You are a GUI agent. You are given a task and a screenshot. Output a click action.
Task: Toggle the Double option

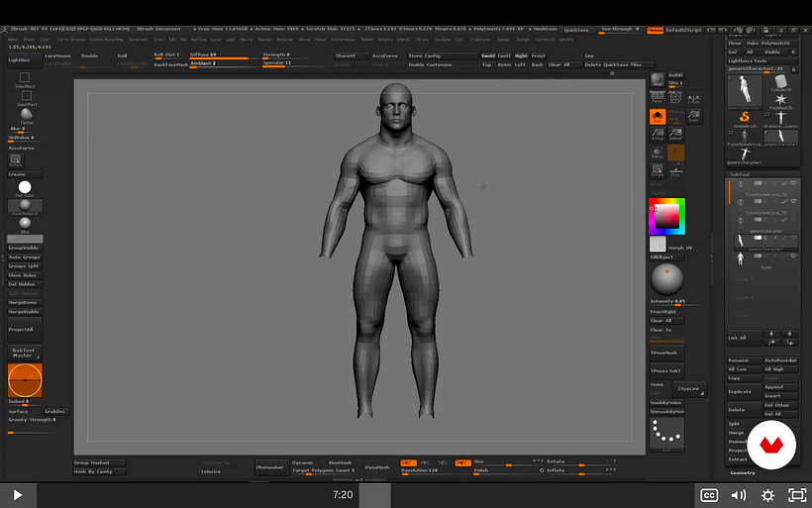pyautogui.click(x=89, y=55)
